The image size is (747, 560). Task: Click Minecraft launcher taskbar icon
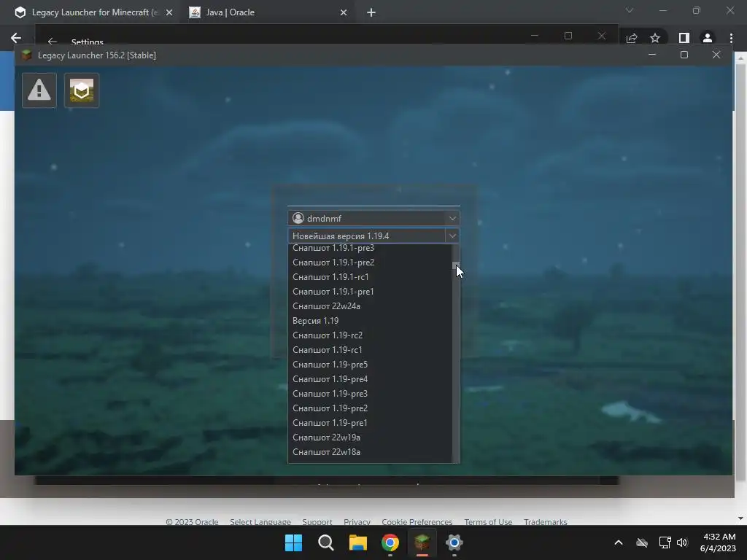pyautogui.click(x=422, y=542)
